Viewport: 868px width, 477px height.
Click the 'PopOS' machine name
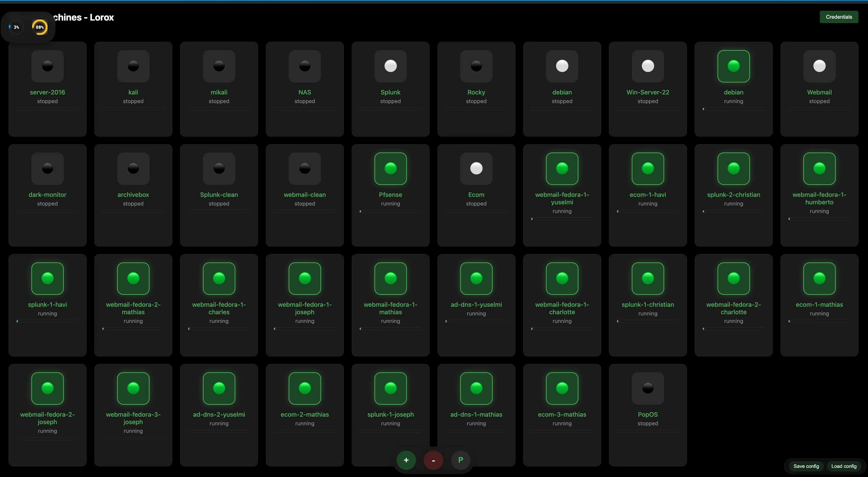(648, 414)
